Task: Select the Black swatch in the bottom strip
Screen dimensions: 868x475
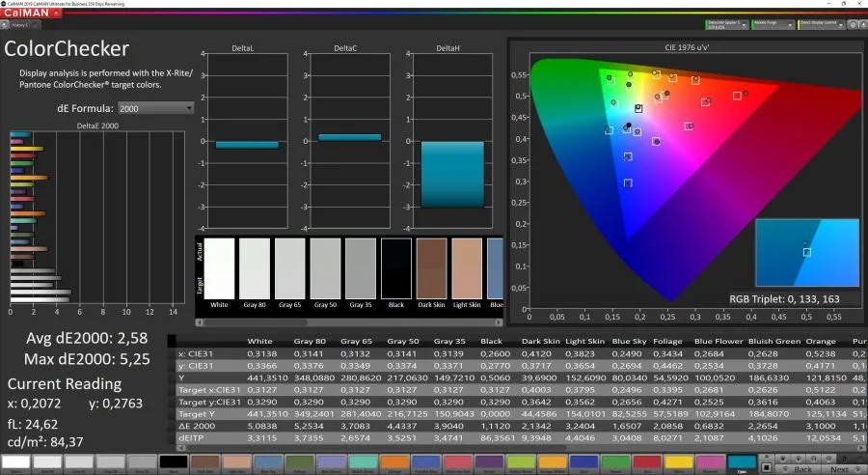Action: pos(175,462)
